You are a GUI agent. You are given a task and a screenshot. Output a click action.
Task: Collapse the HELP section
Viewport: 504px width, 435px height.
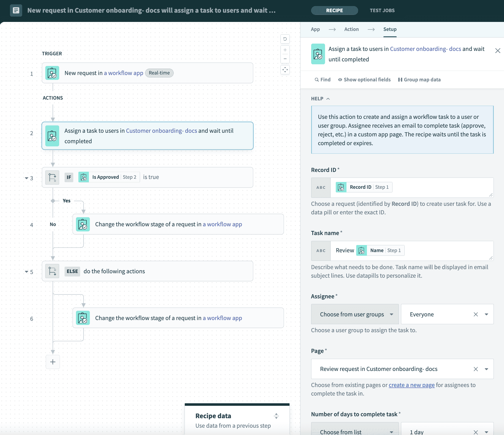click(328, 99)
